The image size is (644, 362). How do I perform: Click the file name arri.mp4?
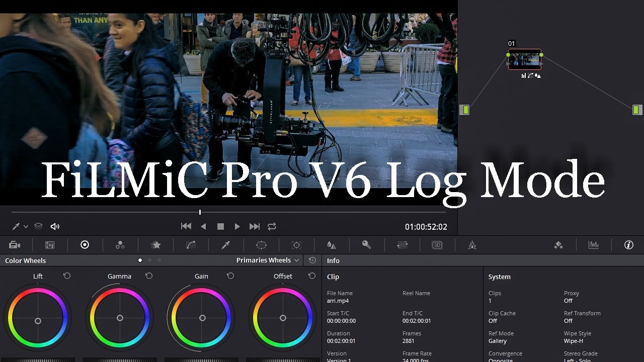pyautogui.click(x=338, y=301)
